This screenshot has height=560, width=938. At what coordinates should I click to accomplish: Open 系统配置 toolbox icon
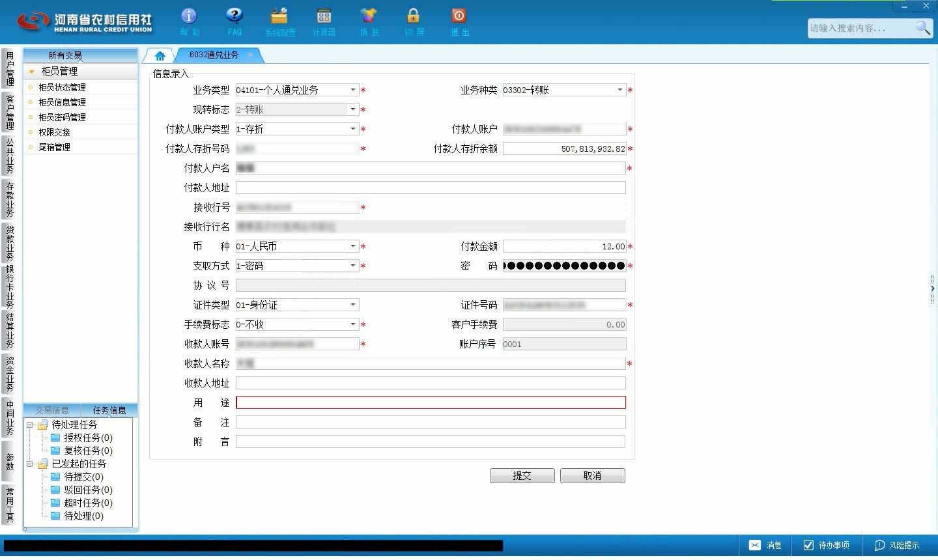click(x=279, y=16)
